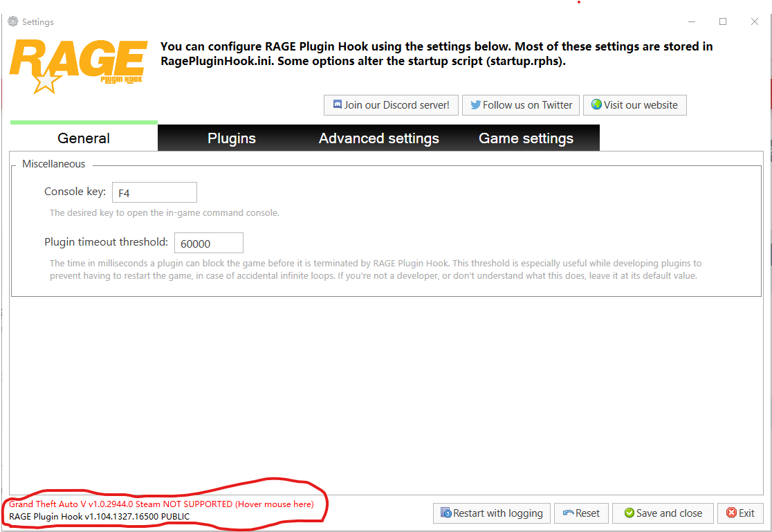Click the Settings gear icon in the title bar

pos(13,21)
